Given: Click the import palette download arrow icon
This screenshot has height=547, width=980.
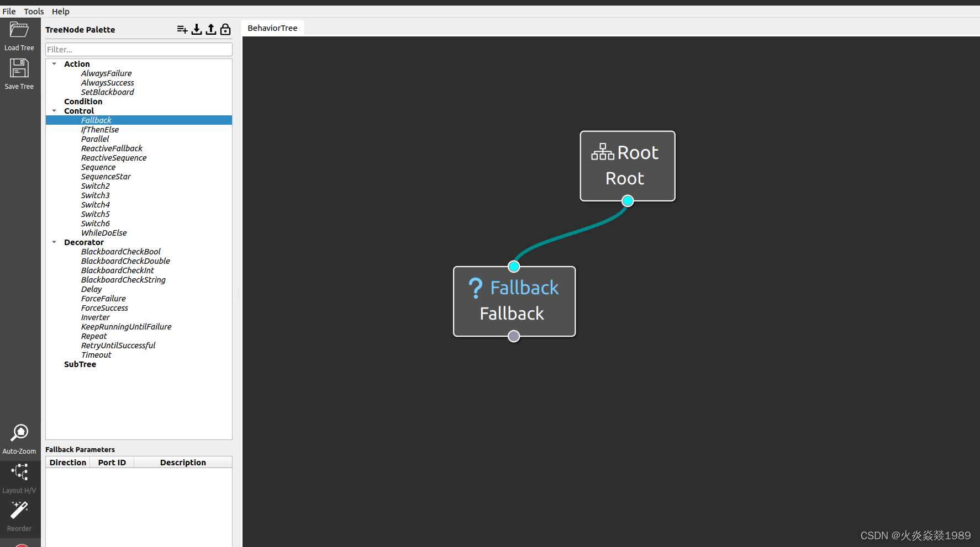Looking at the screenshot, I should (x=197, y=29).
